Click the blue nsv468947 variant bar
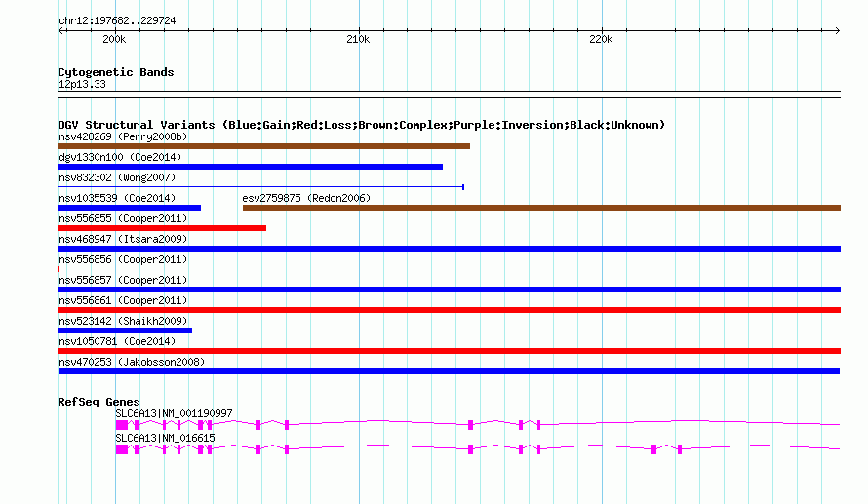The width and height of the screenshot is (868, 504). pyautogui.click(x=449, y=249)
